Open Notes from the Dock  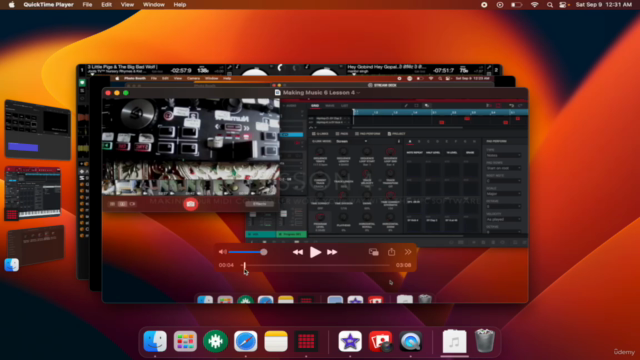(x=276, y=341)
